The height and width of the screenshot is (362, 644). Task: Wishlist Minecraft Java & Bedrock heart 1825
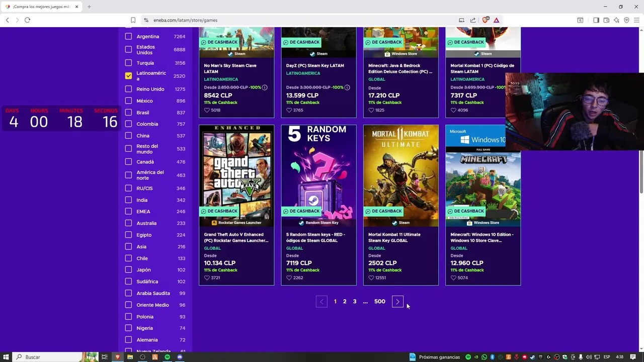(x=371, y=110)
